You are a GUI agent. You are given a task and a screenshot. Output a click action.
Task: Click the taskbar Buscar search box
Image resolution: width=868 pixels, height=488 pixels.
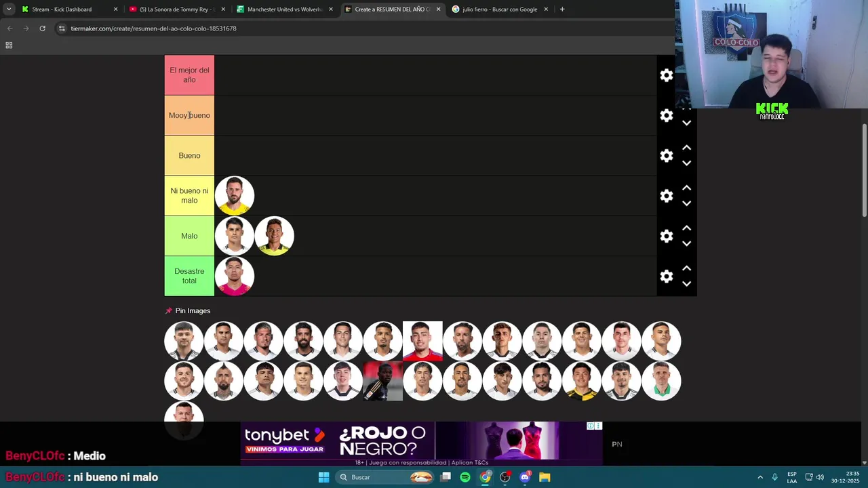[384, 477]
